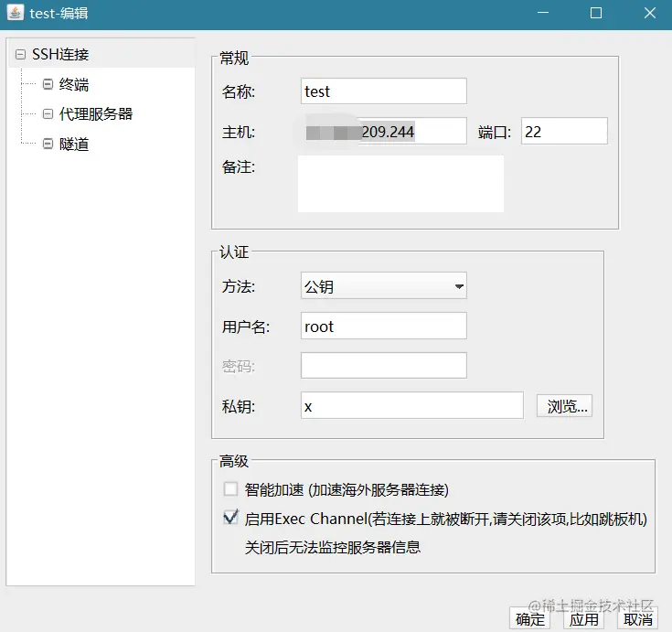The image size is (672, 632).
Task: Click the icon beside 终端
Action: [48, 84]
